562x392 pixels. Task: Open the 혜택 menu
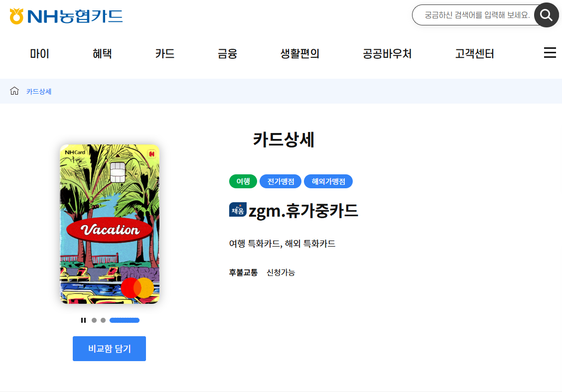click(102, 54)
